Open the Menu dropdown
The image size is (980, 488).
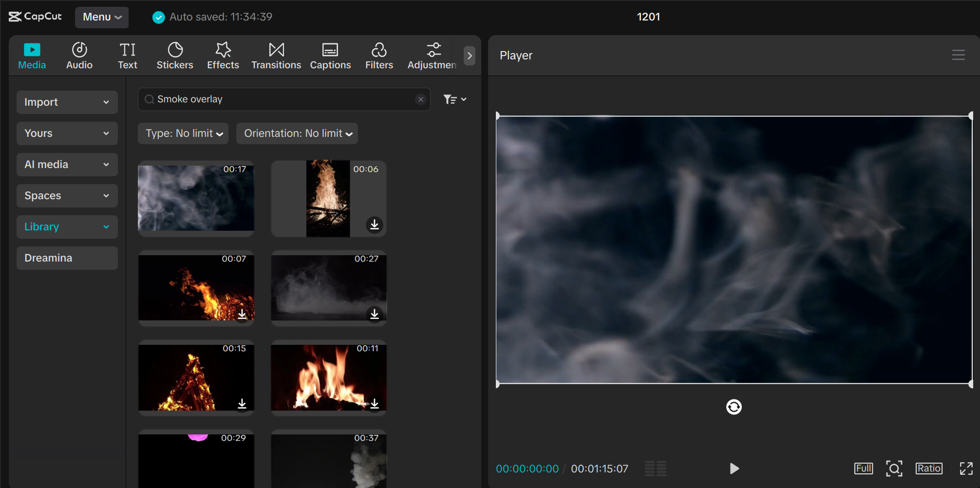coord(101,17)
